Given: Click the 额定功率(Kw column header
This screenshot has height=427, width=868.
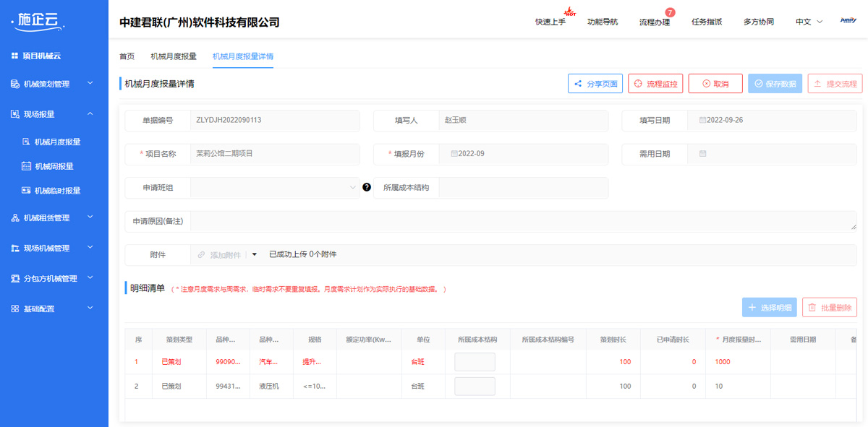Looking at the screenshot, I should [369, 340].
